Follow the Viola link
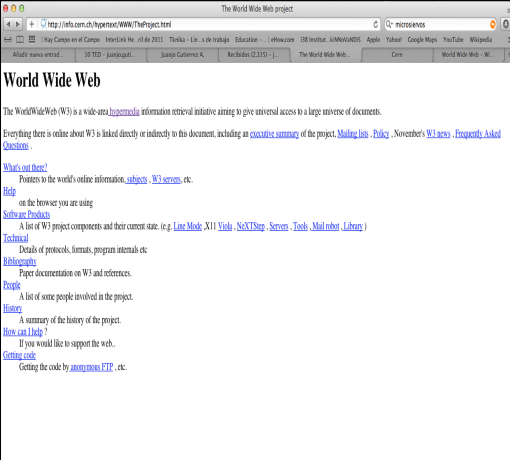Viewport: 510px width, 460px height. (225, 226)
